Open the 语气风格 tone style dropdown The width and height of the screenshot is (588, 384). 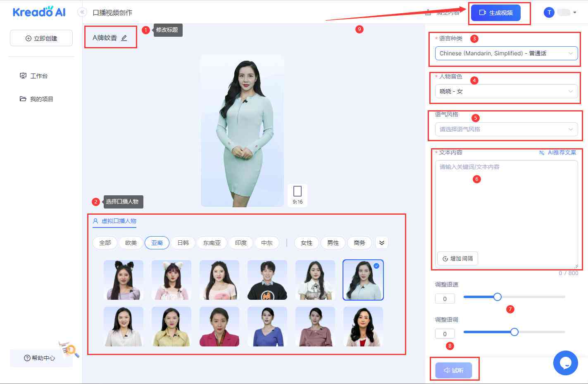point(506,129)
